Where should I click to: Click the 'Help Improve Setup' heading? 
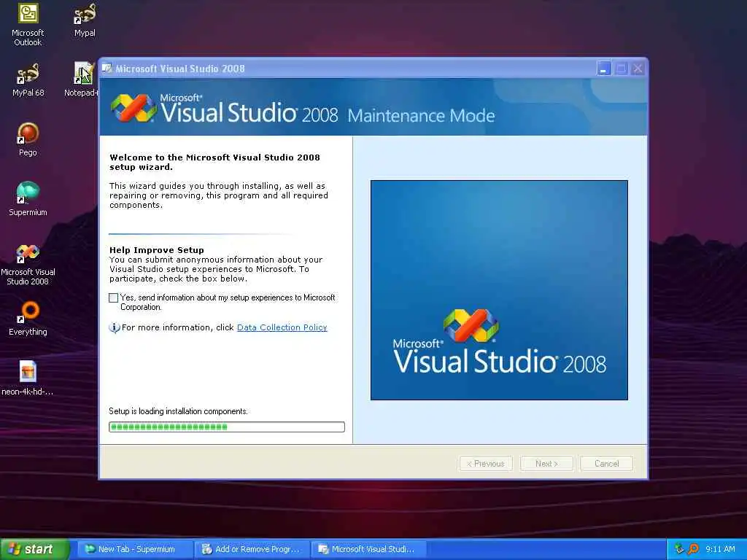(x=157, y=250)
